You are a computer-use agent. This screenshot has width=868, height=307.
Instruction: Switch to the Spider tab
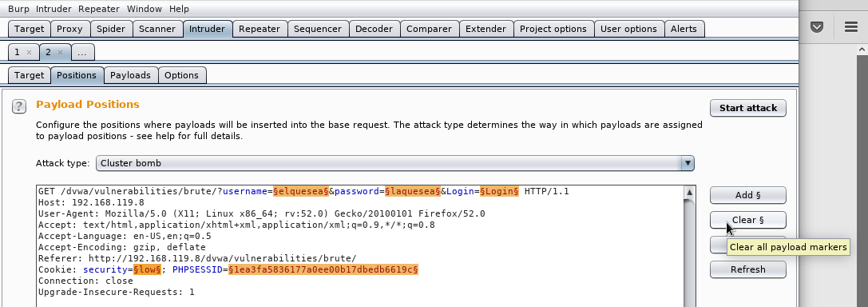point(111,29)
